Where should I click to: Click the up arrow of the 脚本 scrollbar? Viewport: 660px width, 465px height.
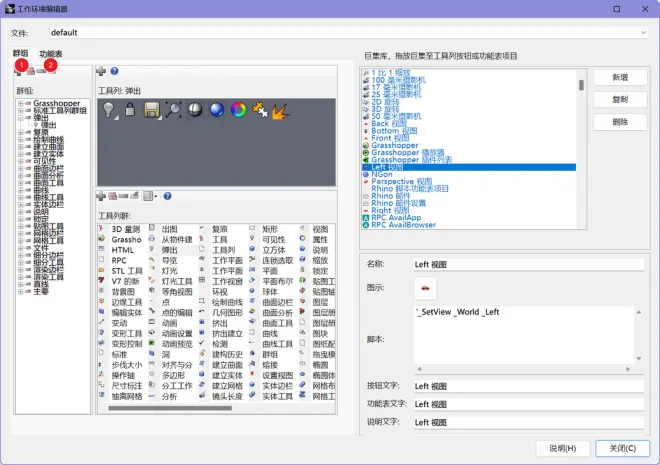(x=639, y=312)
